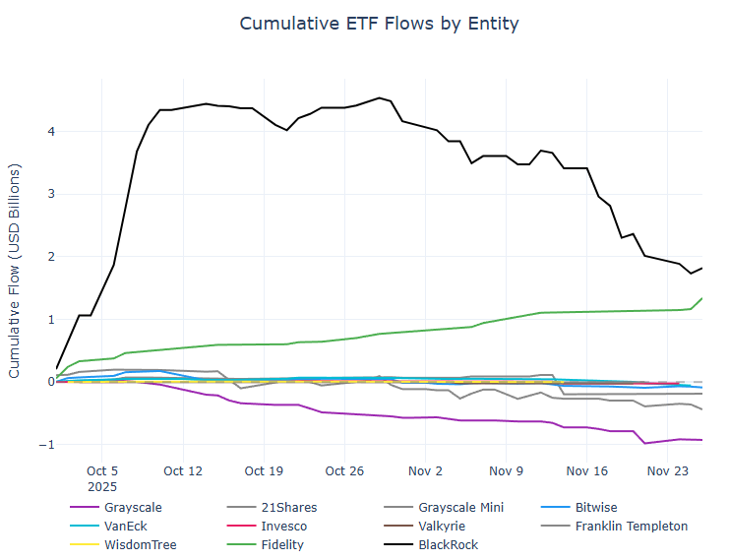Toggle the WisdomTree legend entry
The image size is (729, 560).
tap(139, 544)
